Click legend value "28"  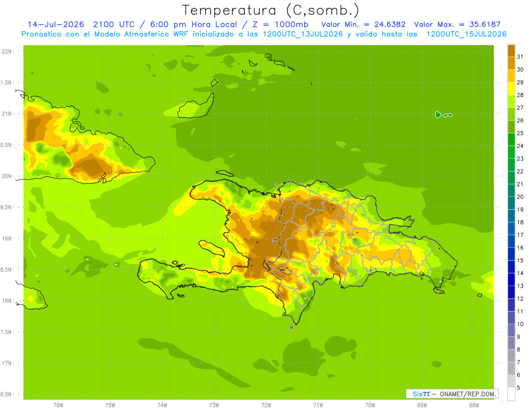click(521, 95)
